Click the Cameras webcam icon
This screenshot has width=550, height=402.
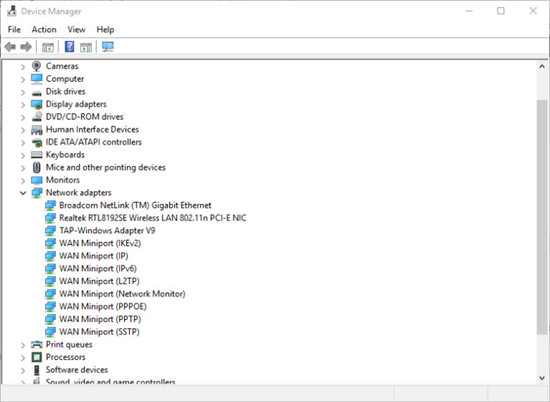(36, 66)
